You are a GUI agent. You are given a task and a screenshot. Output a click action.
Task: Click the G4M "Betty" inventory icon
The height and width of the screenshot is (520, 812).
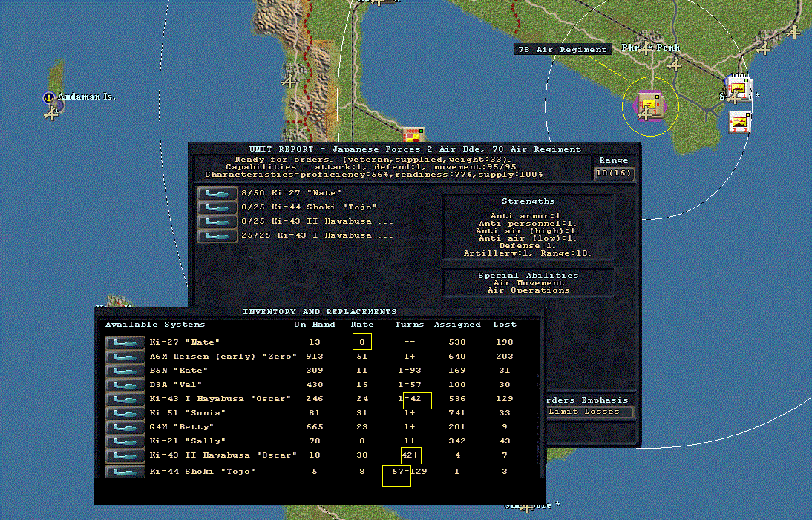coord(125,427)
